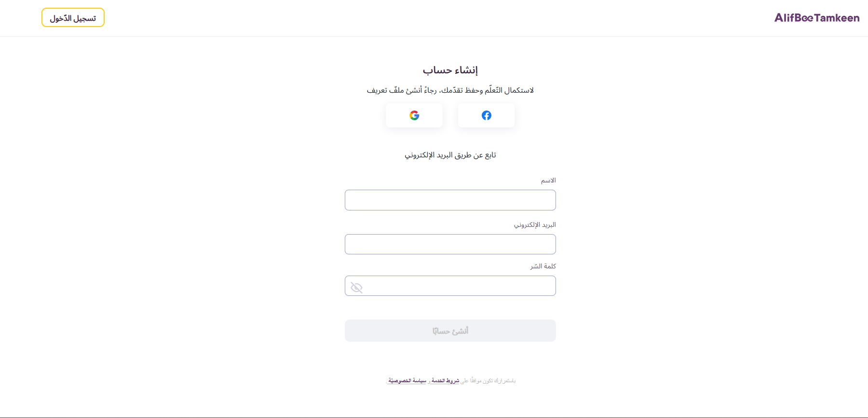868x418 pixels.
Task: Click empty space in the top header bar
Action: tap(434, 18)
